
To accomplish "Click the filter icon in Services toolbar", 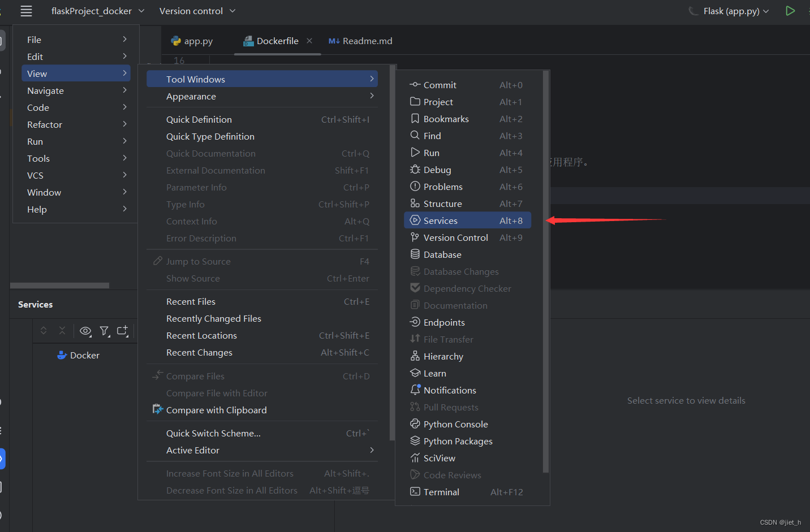I will tap(105, 331).
